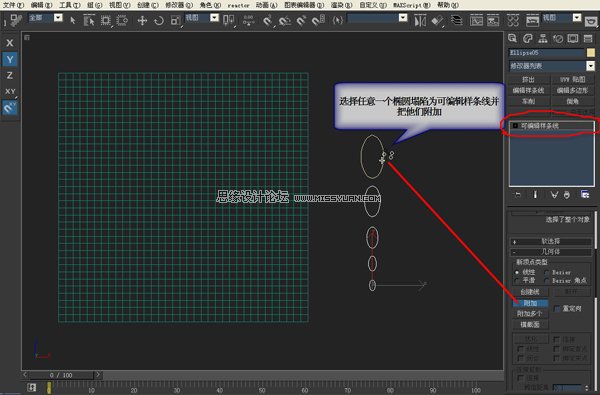Open the Layer Manager icon
This screenshot has height=395, width=600.
click(x=457, y=20)
